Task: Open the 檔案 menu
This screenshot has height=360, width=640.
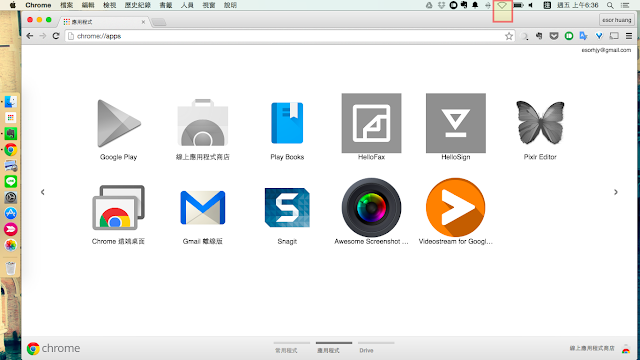Action: [67, 5]
